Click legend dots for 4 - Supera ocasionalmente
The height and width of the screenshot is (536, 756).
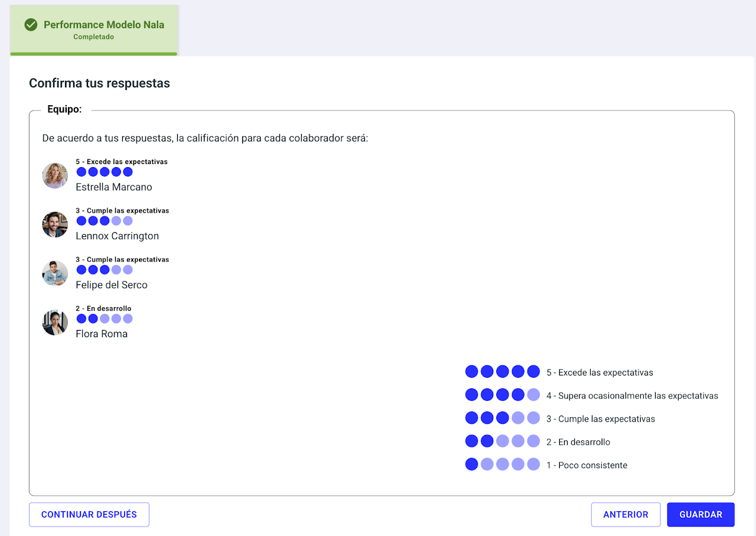[x=502, y=395]
